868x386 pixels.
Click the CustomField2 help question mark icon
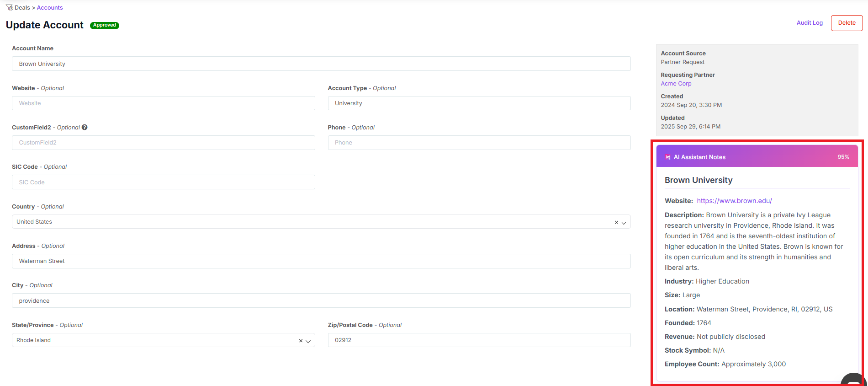click(85, 128)
